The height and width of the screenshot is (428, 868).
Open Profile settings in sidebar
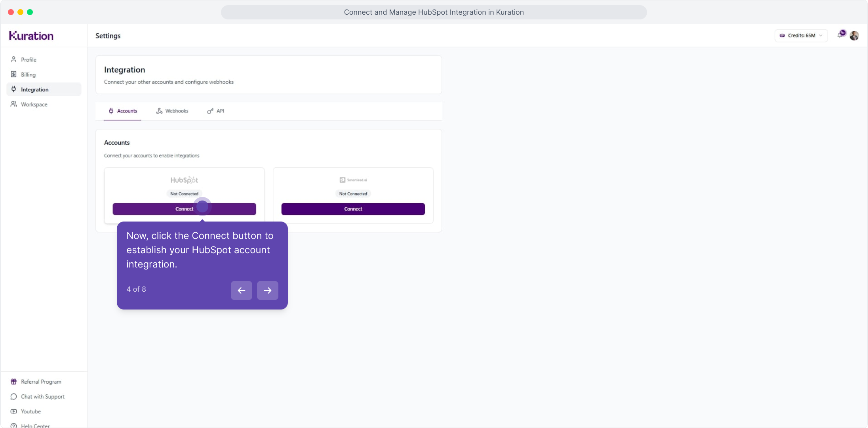tap(44, 59)
